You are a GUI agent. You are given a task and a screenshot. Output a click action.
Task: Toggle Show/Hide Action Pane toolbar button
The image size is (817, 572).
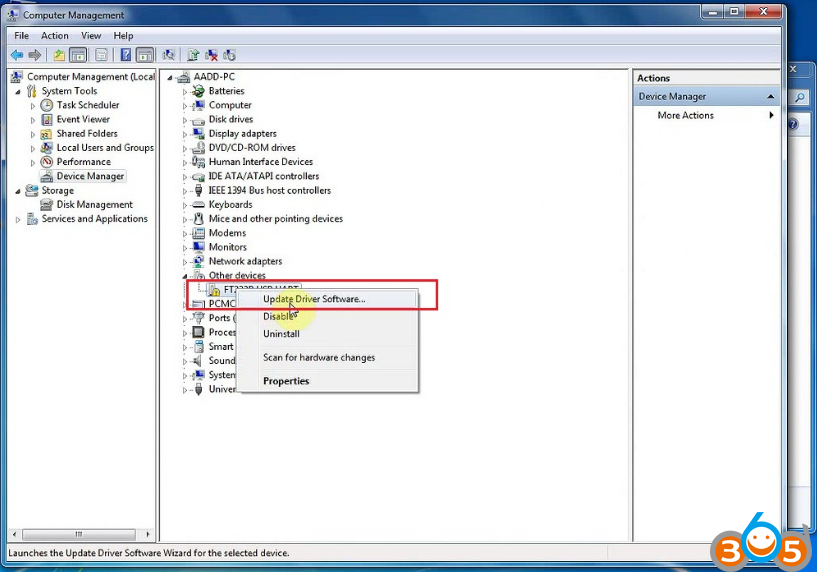[144, 55]
